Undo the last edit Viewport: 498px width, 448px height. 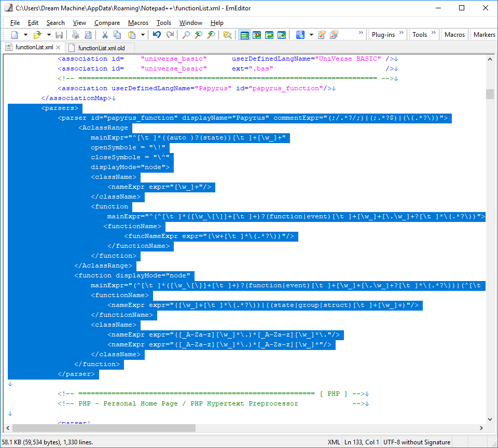[x=157, y=35]
